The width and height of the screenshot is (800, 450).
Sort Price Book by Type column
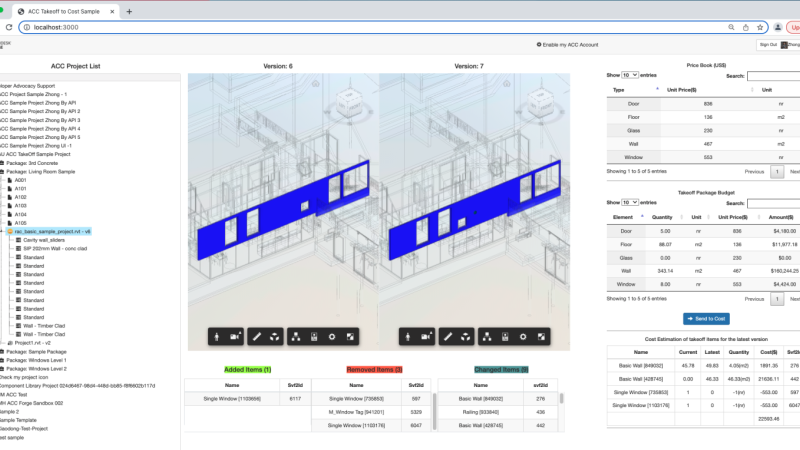click(x=634, y=90)
